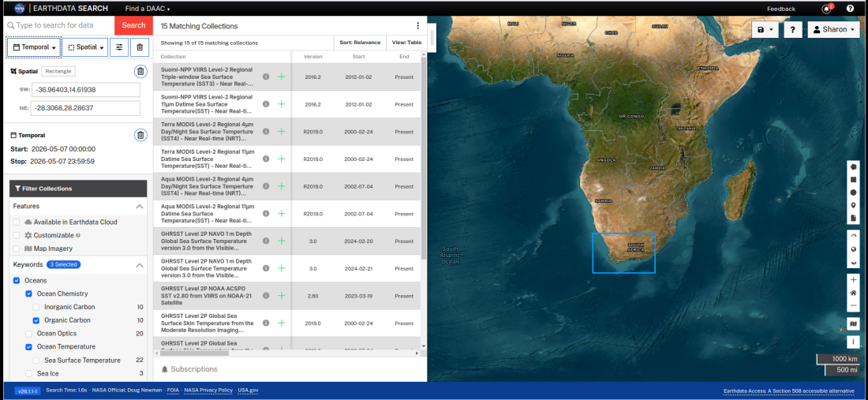Change Sort: Relevance option
Screen dimensions: 868x400
click(x=360, y=43)
